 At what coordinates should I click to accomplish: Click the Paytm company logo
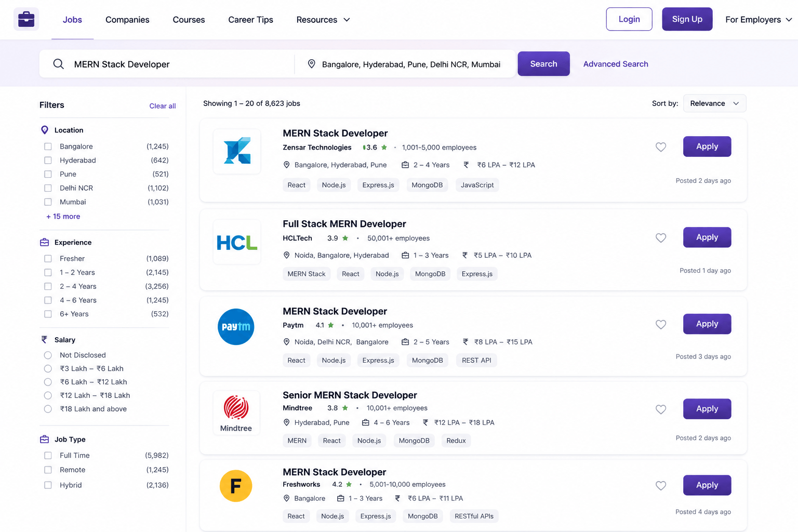click(236, 327)
